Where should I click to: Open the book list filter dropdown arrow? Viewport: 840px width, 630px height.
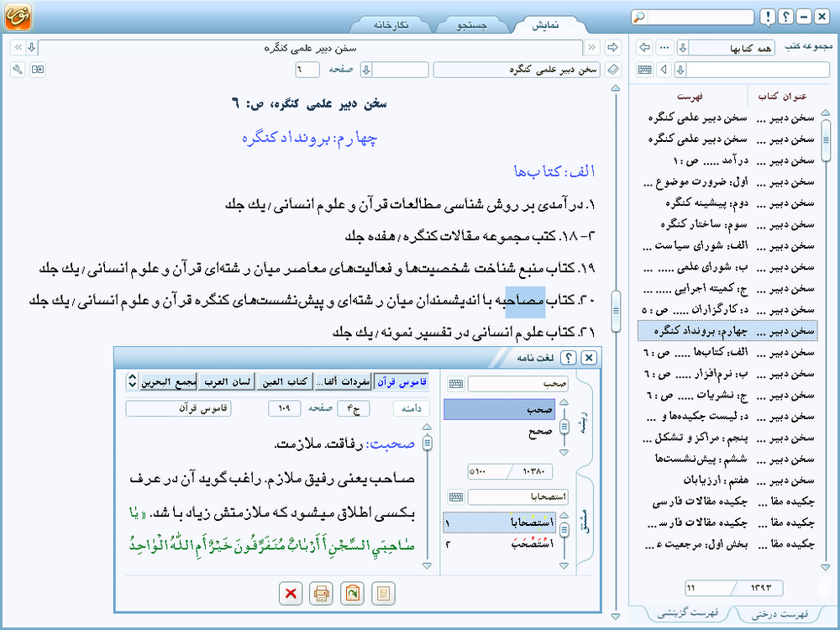[x=680, y=70]
